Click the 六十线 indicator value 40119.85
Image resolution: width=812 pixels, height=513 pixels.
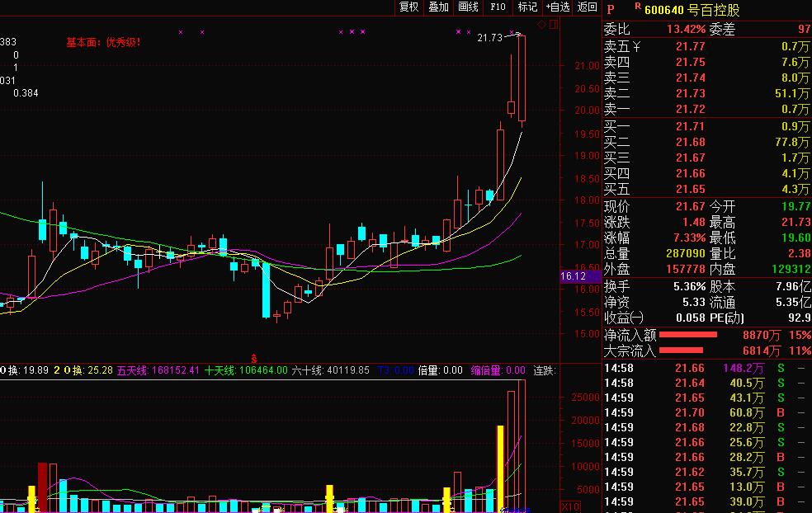pyautogui.click(x=347, y=370)
